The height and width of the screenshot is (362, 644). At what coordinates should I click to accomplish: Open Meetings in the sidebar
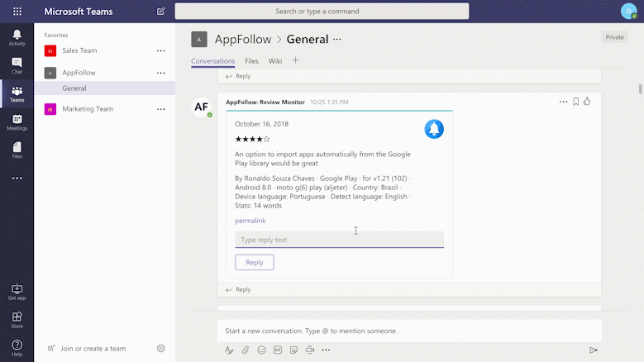17,123
